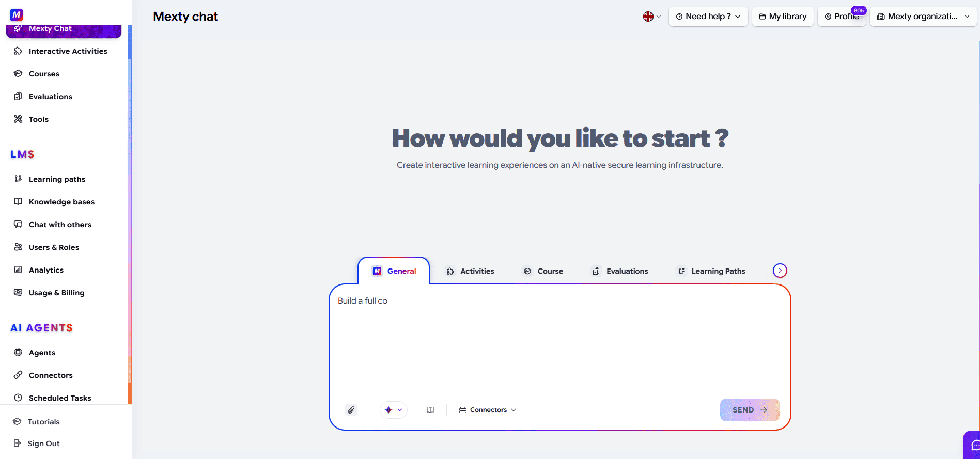Click the paperclip attach file icon
Screen dimensions: 980x459
tap(351, 410)
